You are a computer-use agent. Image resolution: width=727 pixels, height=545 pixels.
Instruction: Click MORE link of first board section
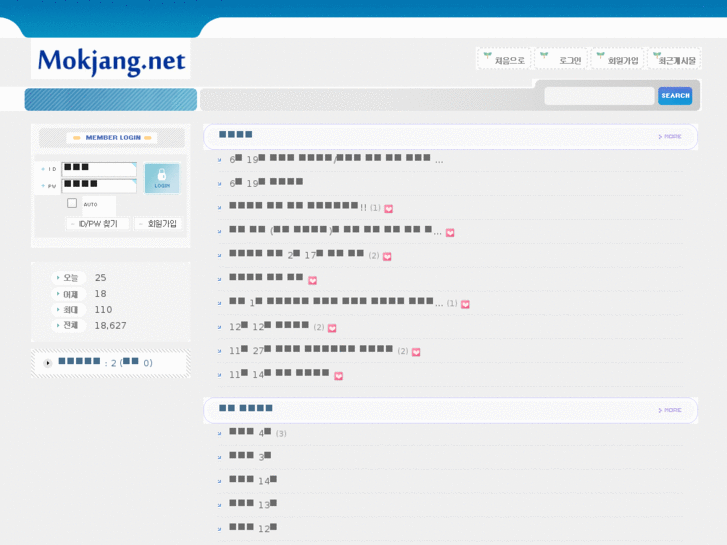tap(670, 136)
